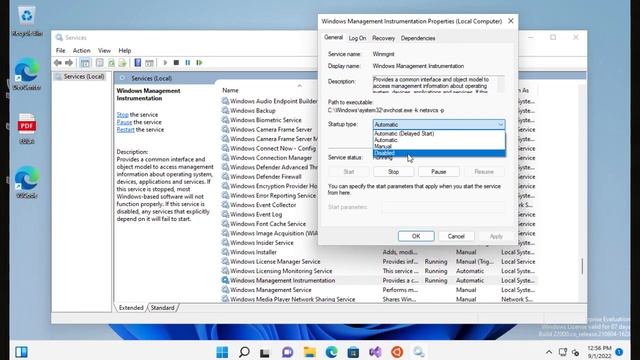Toggle Show/Hide Console Tree toolbar icon
640x360 pixels.
pos(85,63)
